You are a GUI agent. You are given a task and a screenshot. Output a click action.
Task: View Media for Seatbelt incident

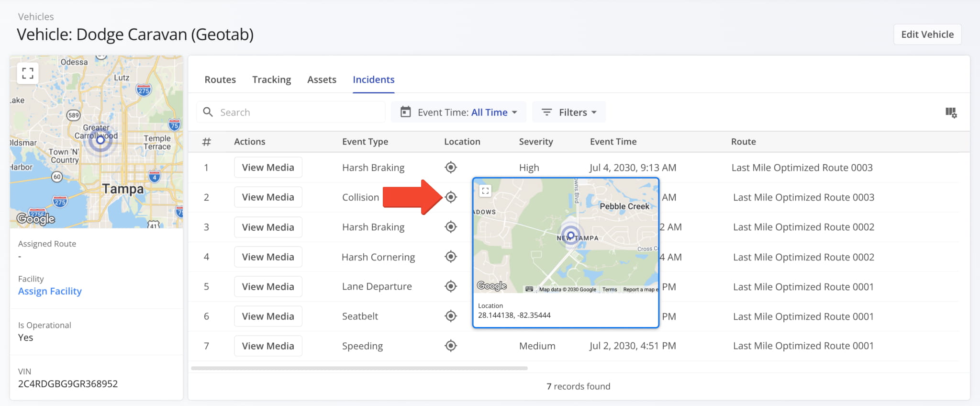(x=268, y=316)
